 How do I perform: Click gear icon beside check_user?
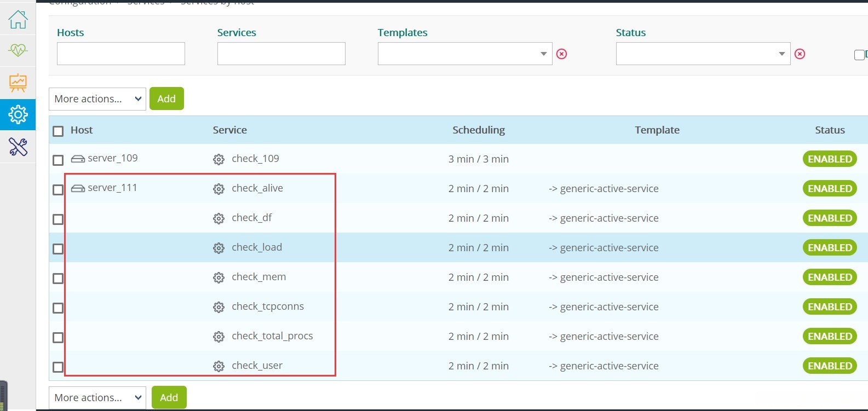tap(219, 366)
